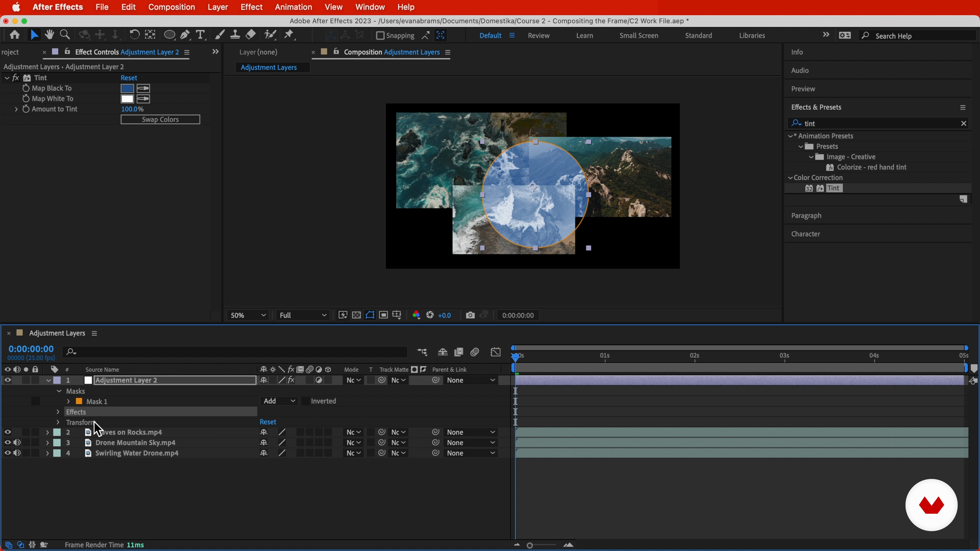
Task: Click the Swap Colors button
Action: click(x=160, y=119)
